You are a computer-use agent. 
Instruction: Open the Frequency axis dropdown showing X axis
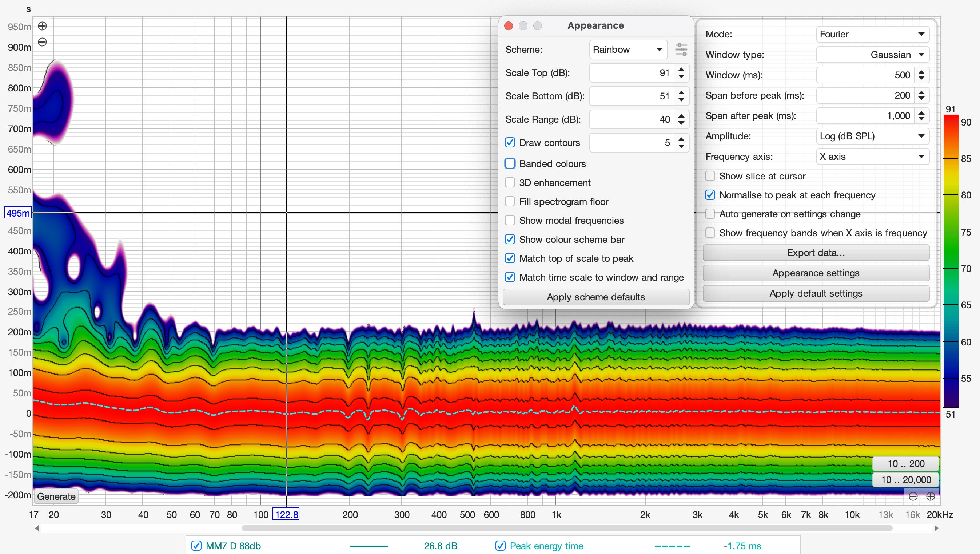coord(873,157)
